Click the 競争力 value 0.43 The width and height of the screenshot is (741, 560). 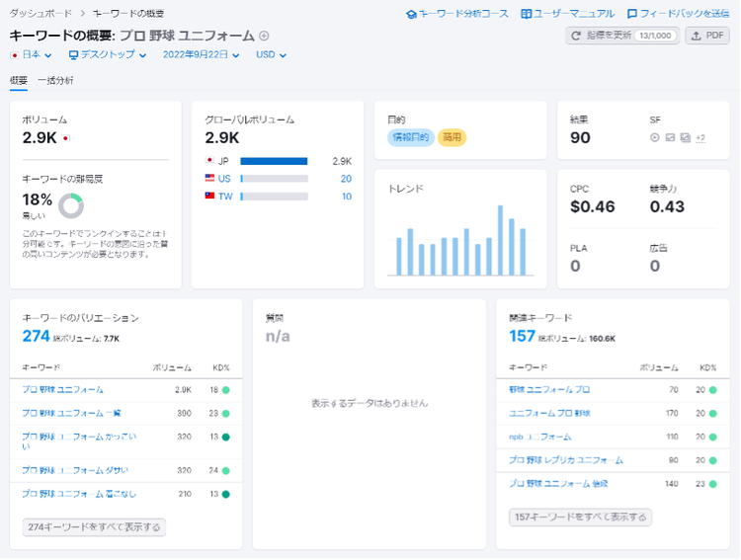tap(667, 206)
